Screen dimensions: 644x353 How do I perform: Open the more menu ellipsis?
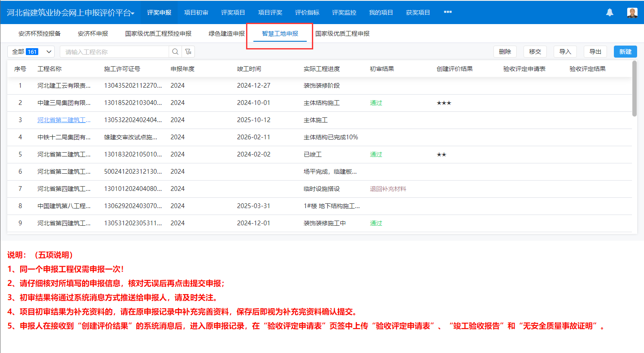(x=448, y=12)
